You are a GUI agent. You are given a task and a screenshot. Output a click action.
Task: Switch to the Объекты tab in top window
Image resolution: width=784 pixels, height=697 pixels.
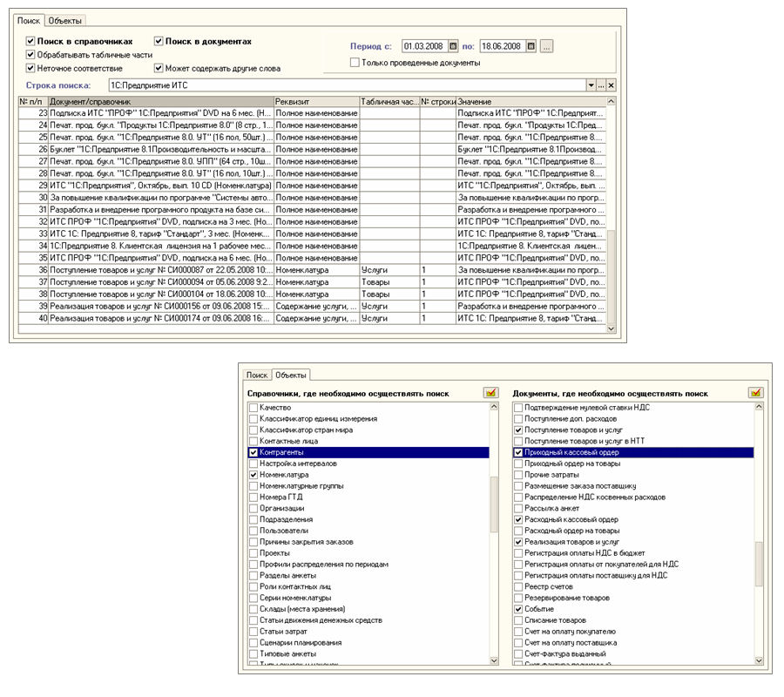click(x=65, y=21)
